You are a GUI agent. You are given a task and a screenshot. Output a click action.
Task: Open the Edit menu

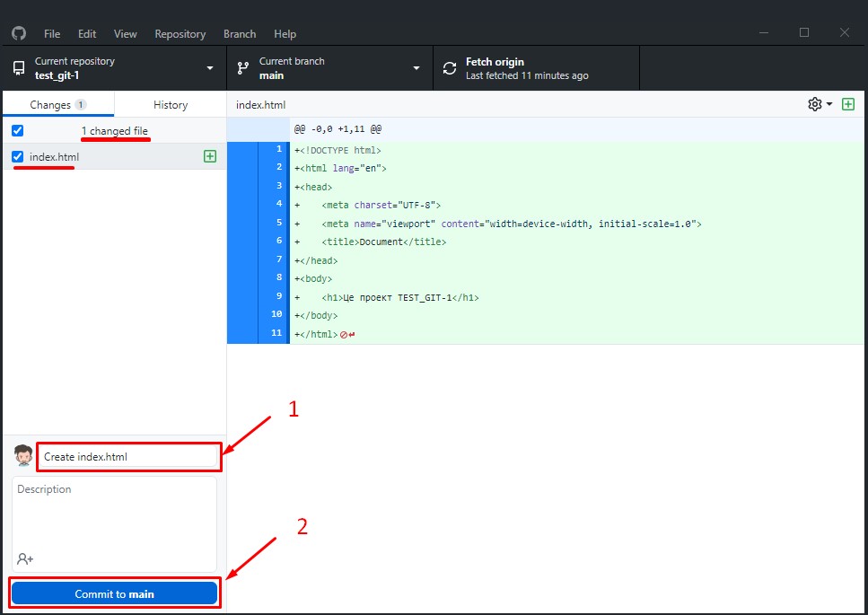click(x=87, y=34)
